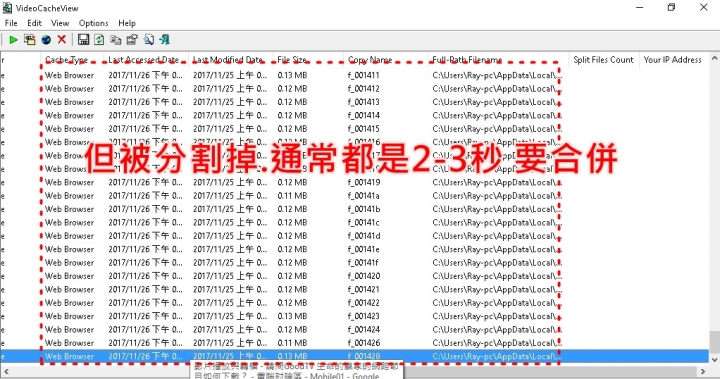720x379 pixels.
Task: Click the full-path filename cell in the f_001420 row
Action: click(497, 276)
